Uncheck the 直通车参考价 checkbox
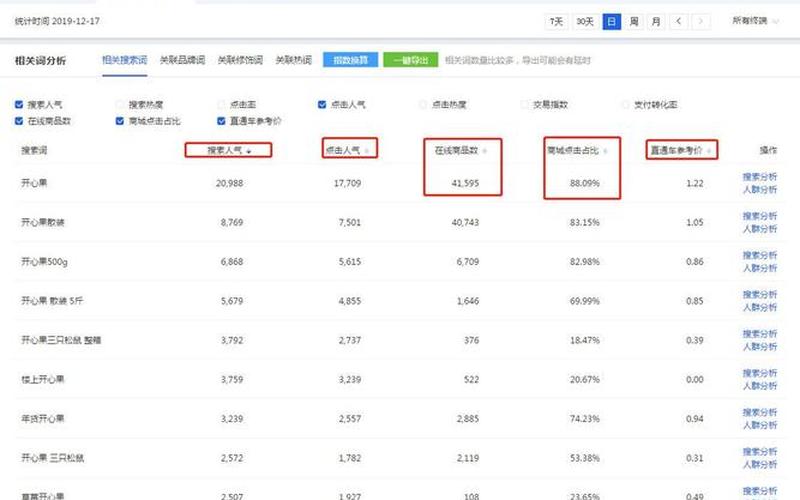Screen dimensions: 800x500 pyautogui.click(x=221, y=121)
